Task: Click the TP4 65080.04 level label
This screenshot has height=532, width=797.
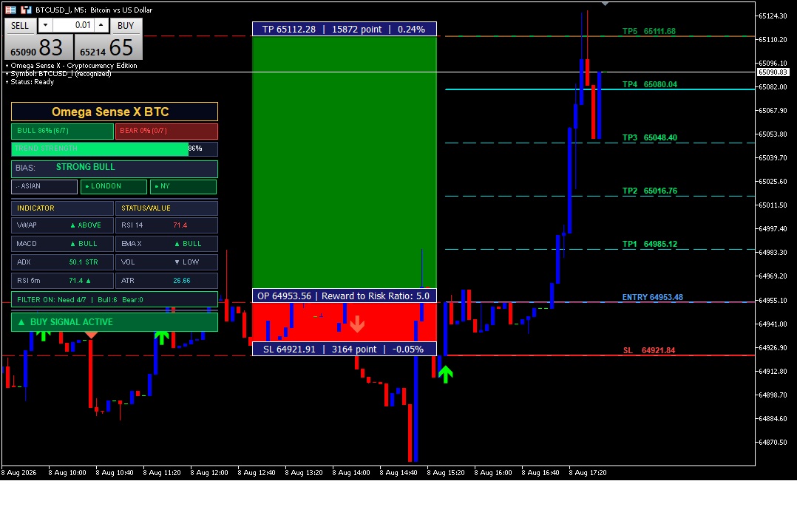Action: tap(650, 84)
